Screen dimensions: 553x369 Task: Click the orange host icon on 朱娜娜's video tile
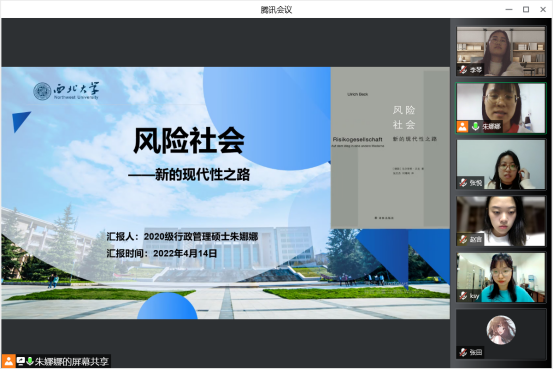coord(462,126)
